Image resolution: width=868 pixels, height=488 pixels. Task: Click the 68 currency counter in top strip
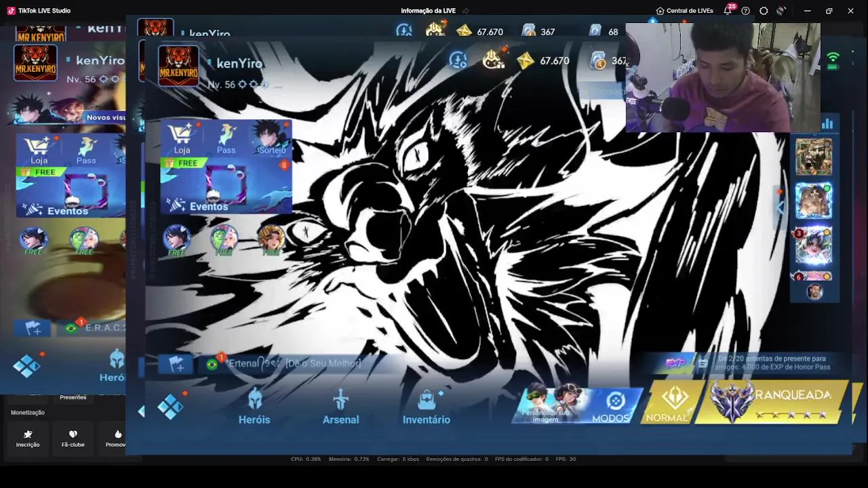(x=604, y=31)
